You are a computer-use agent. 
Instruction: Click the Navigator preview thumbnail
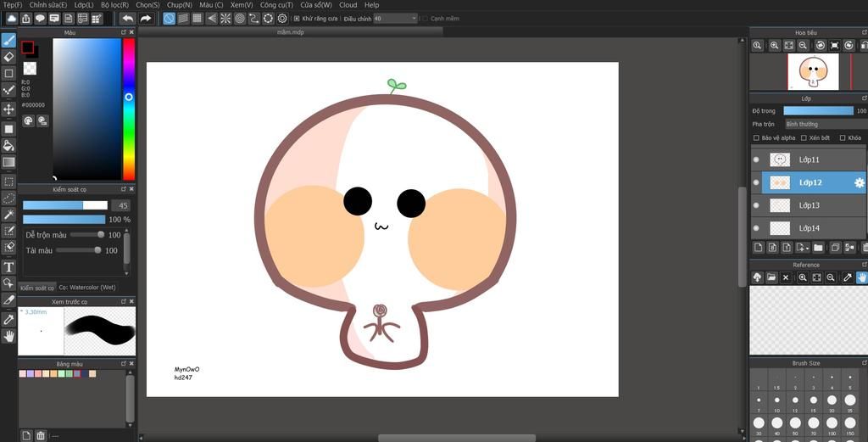point(813,71)
